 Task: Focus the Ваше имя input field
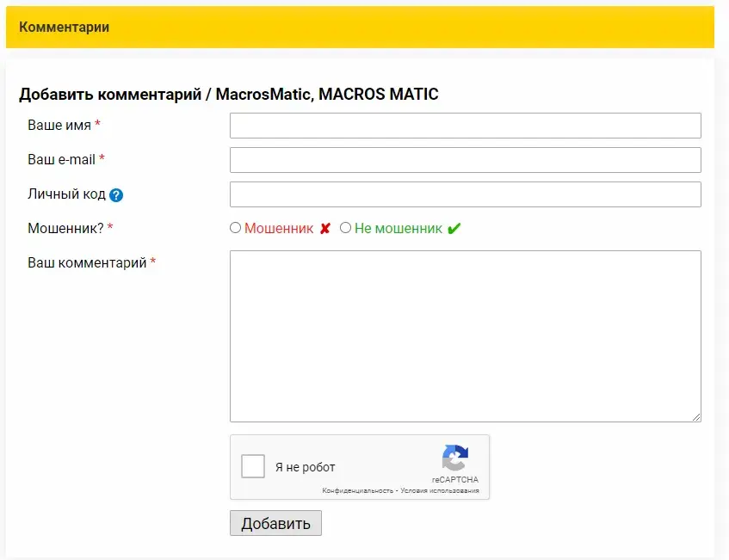click(x=466, y=126)
